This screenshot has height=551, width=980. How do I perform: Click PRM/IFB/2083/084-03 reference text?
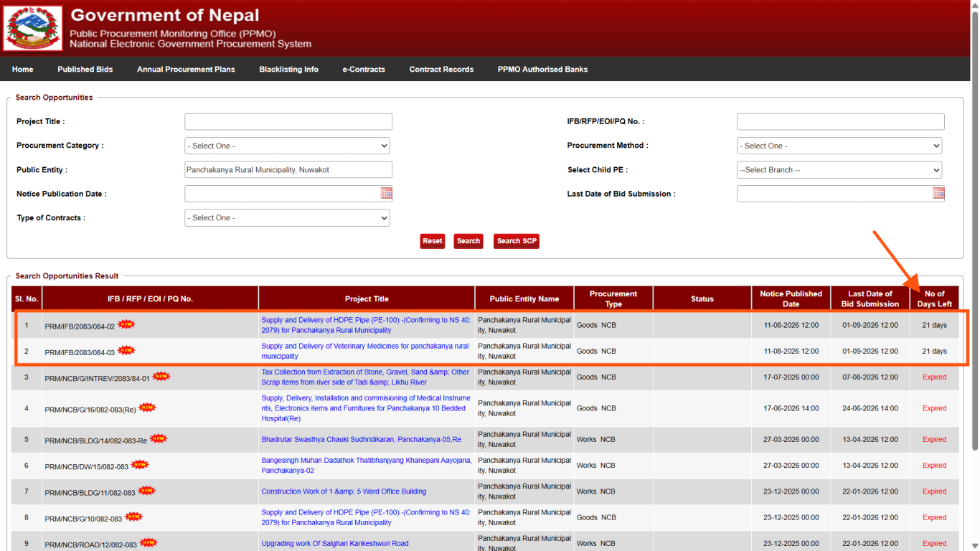[x=80, y=352]
